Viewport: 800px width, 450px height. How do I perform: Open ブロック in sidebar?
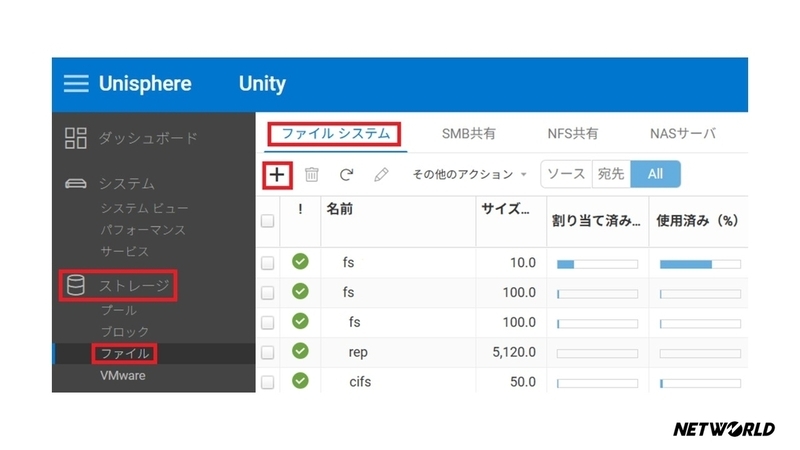125,332
